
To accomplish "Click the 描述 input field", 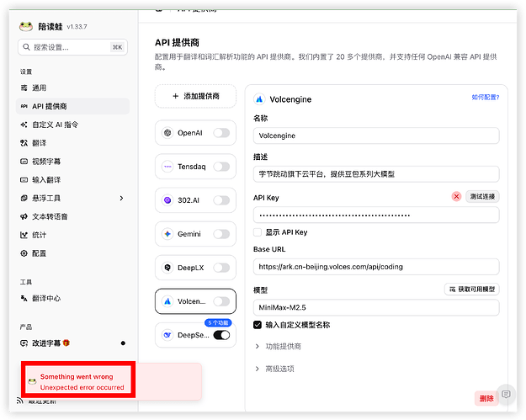I will click(376, 174).
